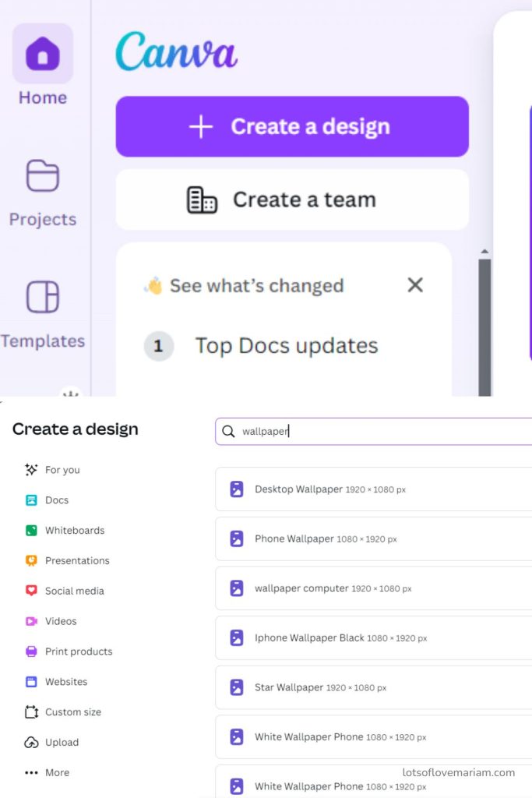Close the See what's changed panel
Screen dimensions: 532x798
pyautogui.click(x=415, y=285)
